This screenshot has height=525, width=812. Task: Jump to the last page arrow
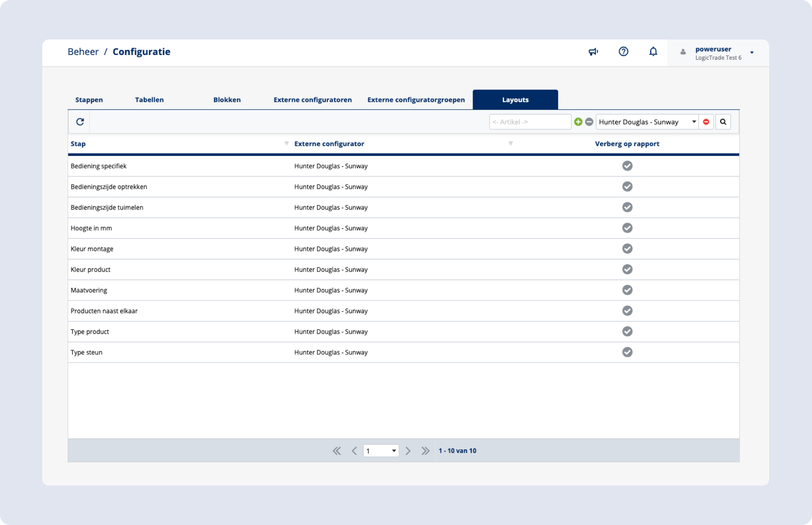(x=425, y=451)
